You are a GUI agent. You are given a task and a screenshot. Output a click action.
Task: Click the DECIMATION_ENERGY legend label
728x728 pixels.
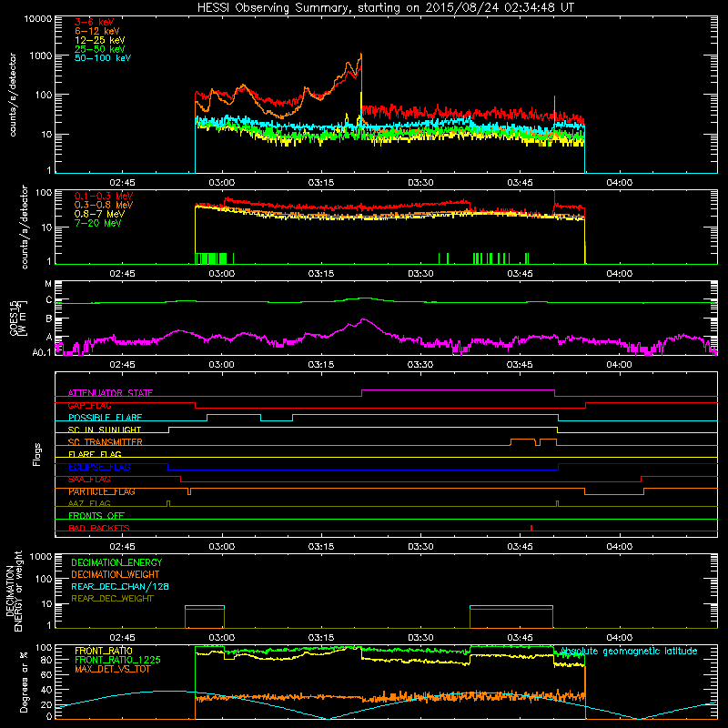point(116,562)
